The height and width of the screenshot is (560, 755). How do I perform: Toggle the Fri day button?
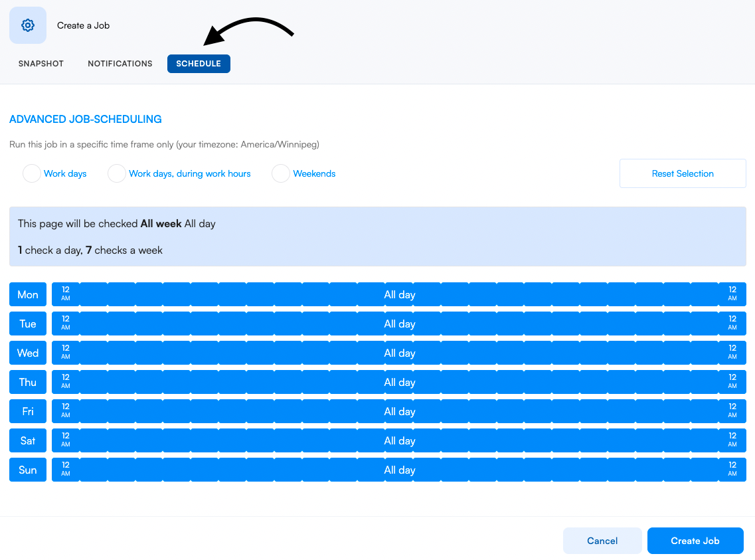click(28, 411)
